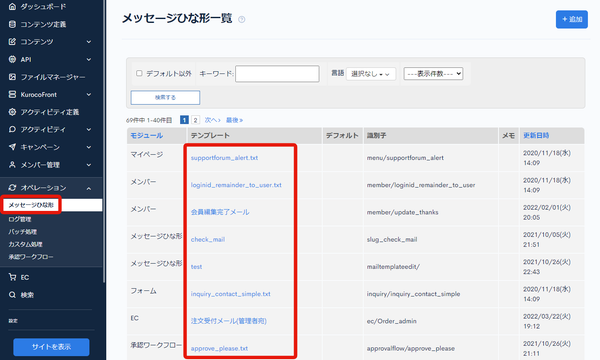Click the コンテンツ edit icon
Viewport: 600px width, 360px height.
point(12,41)
